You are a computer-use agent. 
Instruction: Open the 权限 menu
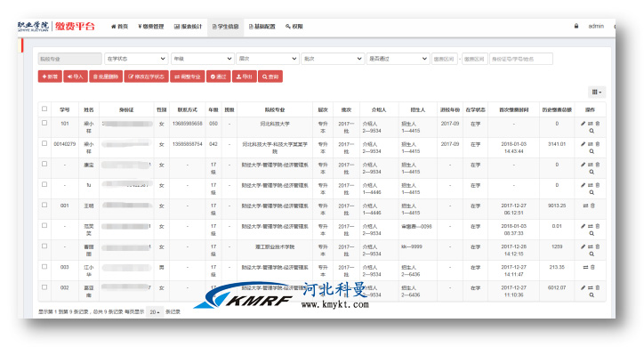tap(294, 27)
